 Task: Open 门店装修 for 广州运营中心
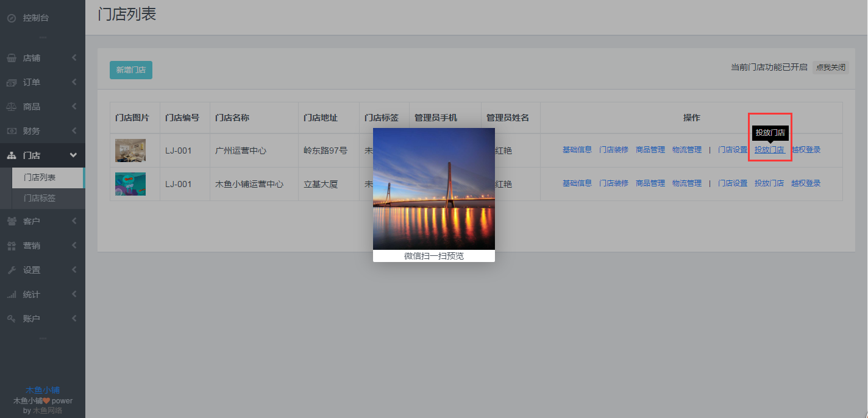pos(614,150)
